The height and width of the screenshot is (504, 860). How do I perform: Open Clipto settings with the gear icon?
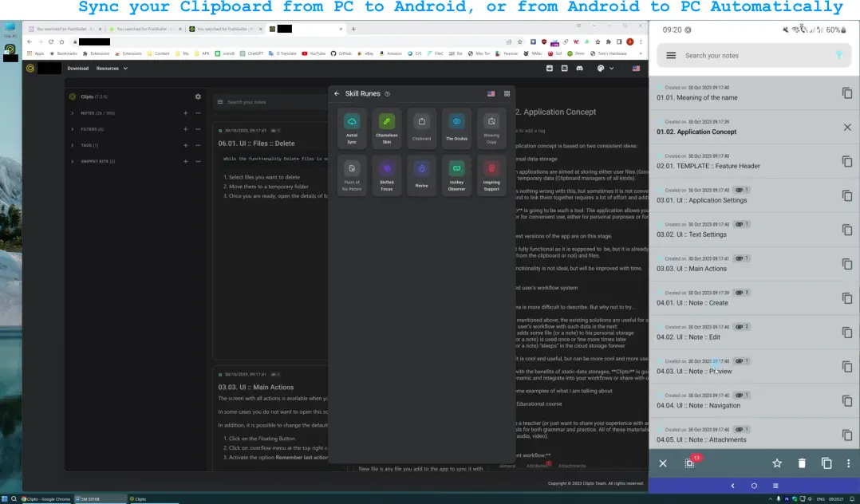point(198,96)
